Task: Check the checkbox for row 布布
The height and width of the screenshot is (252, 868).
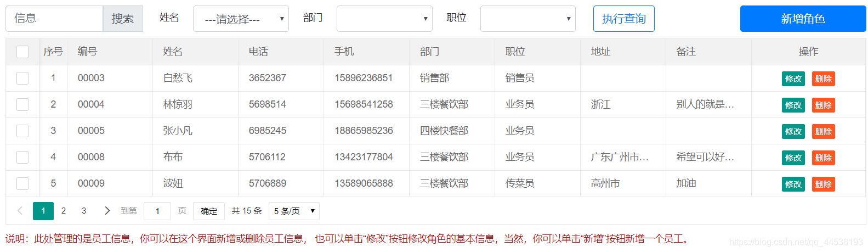Action: (x=22, y=157)
